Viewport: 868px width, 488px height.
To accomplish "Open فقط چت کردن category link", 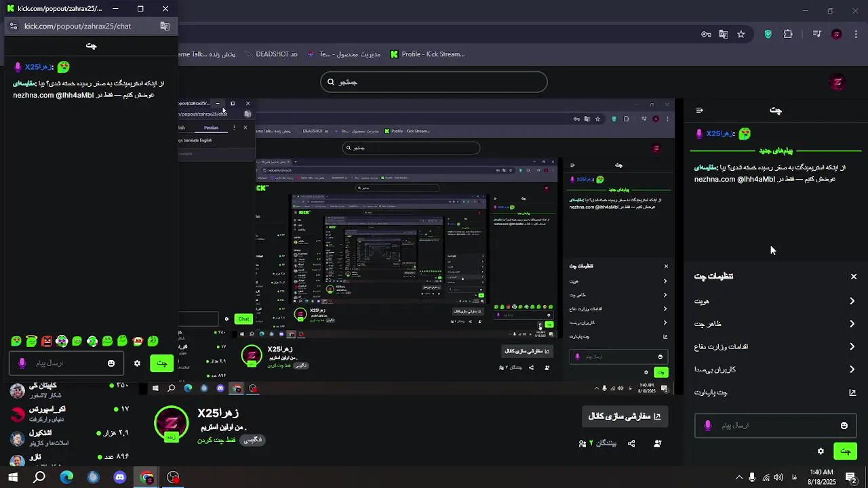I will (x=216, y=440).
